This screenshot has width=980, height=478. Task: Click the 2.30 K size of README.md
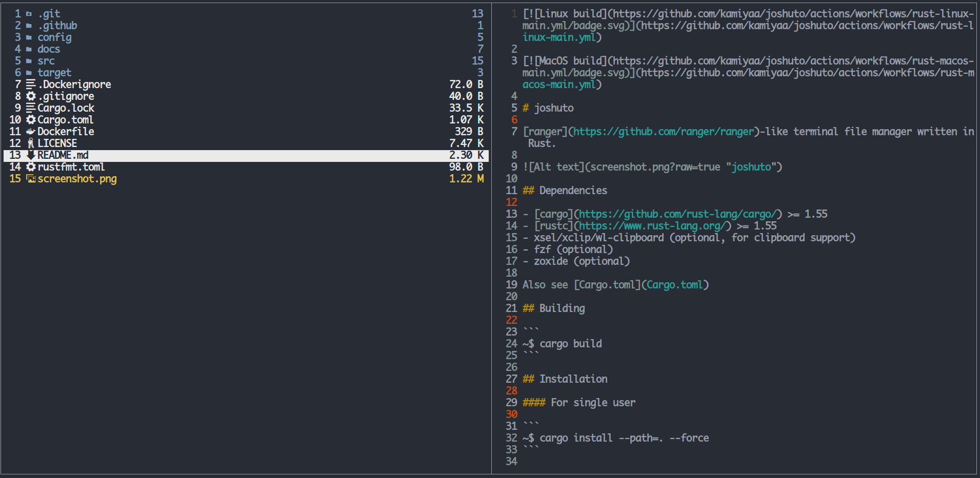(x=467, y=155)
